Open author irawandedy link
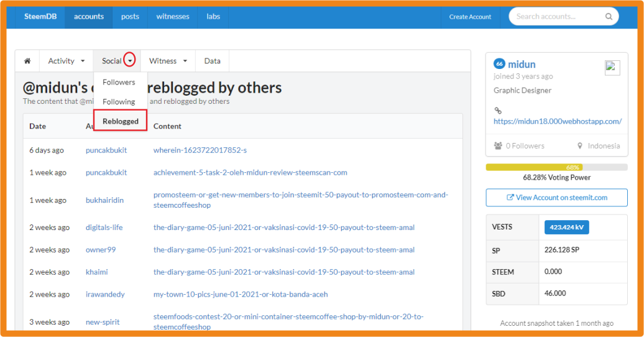 coord(104,294)
